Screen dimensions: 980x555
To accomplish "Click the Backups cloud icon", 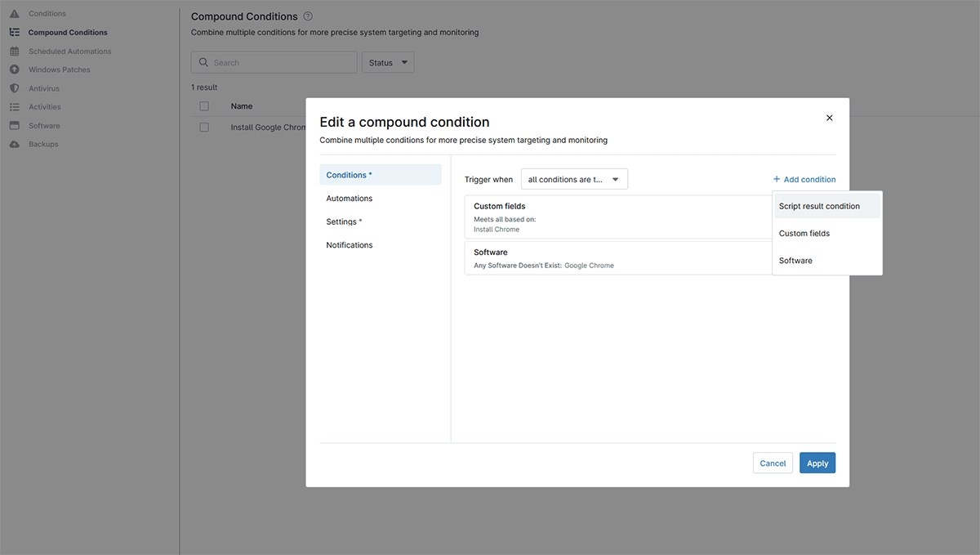I will (16, 144).
